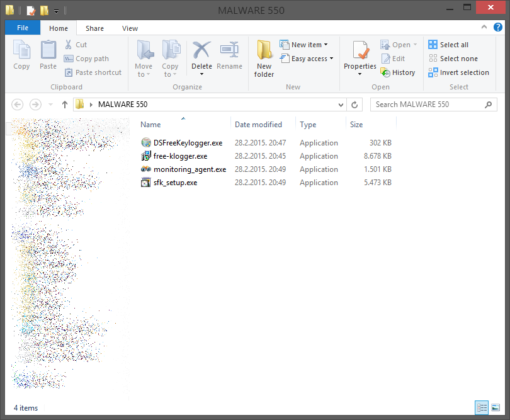Click MALWARE 550 in address bar
The width and height of the screenshot is (510, 420).
pyautogui.click(x=123, y=105)
